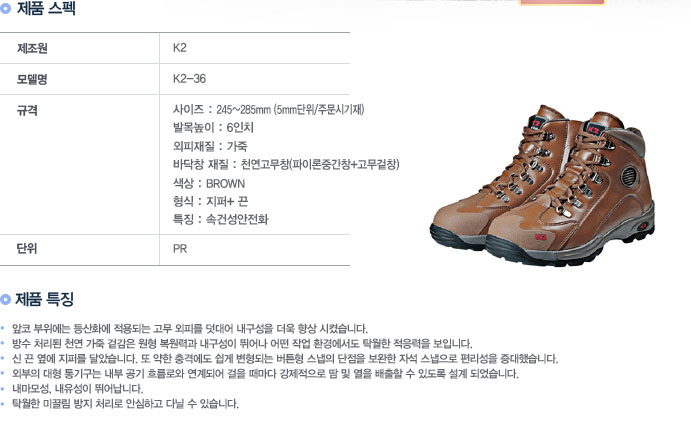
Task: Select the K2-36 model name value
Action: 189,79
